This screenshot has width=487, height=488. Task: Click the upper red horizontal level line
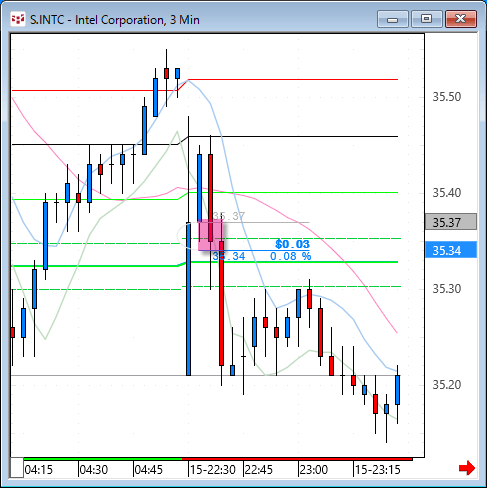(293, 79)
